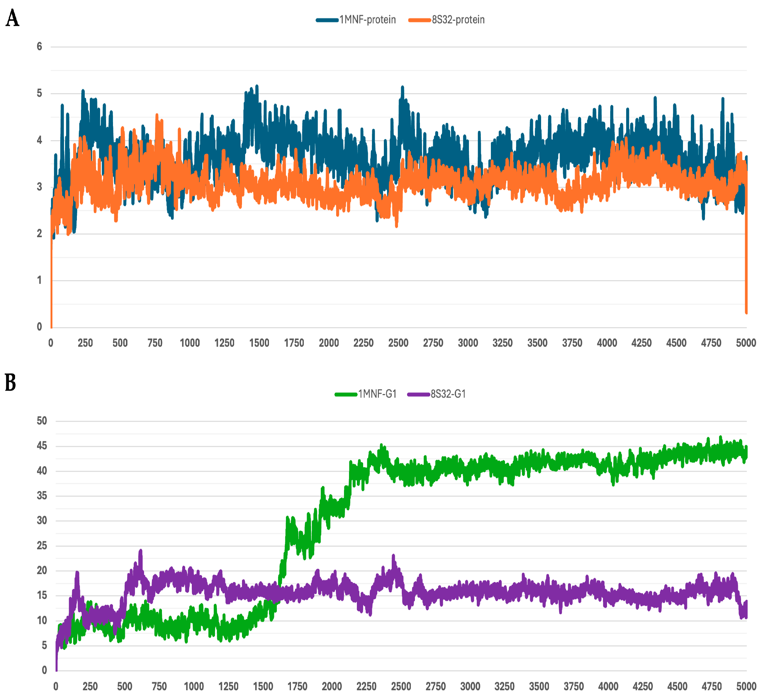Select the 1MNF-G1 legend text

pos(377,394)
